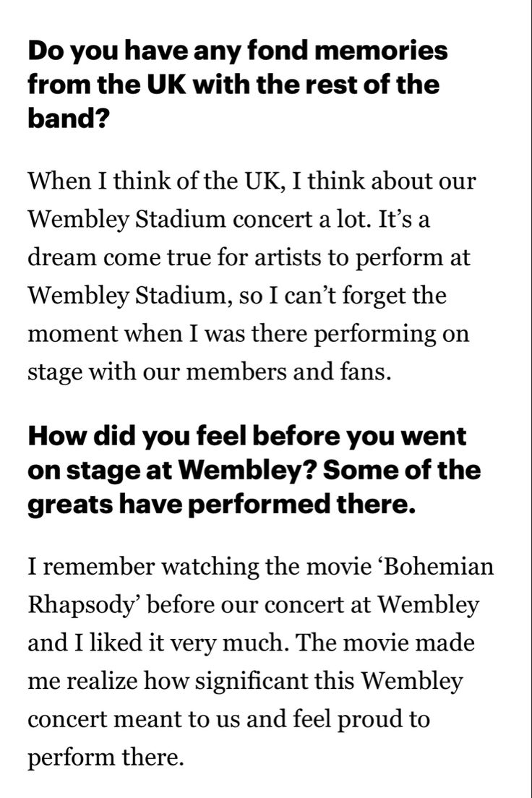The width and height of the screenshot is (532, 798).
Task: Click the line 'and I liked it very much. The movie made'
Action: (251, 643)
